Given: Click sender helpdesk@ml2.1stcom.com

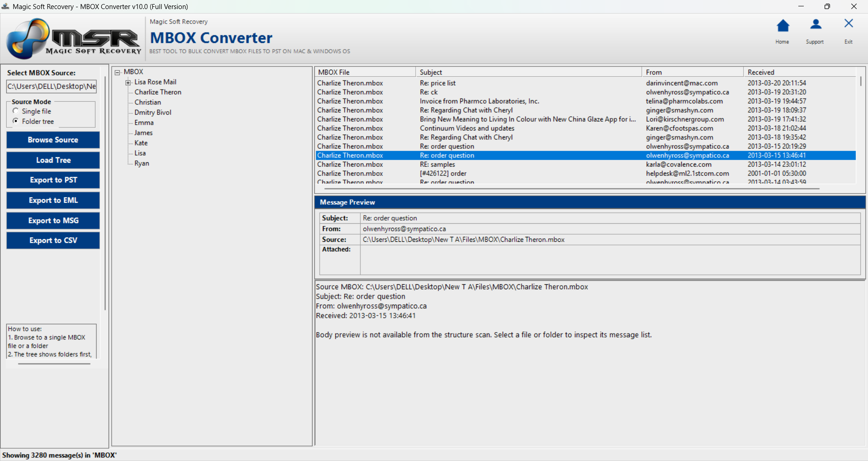Looking at the screenshot, I should (688, 174).
